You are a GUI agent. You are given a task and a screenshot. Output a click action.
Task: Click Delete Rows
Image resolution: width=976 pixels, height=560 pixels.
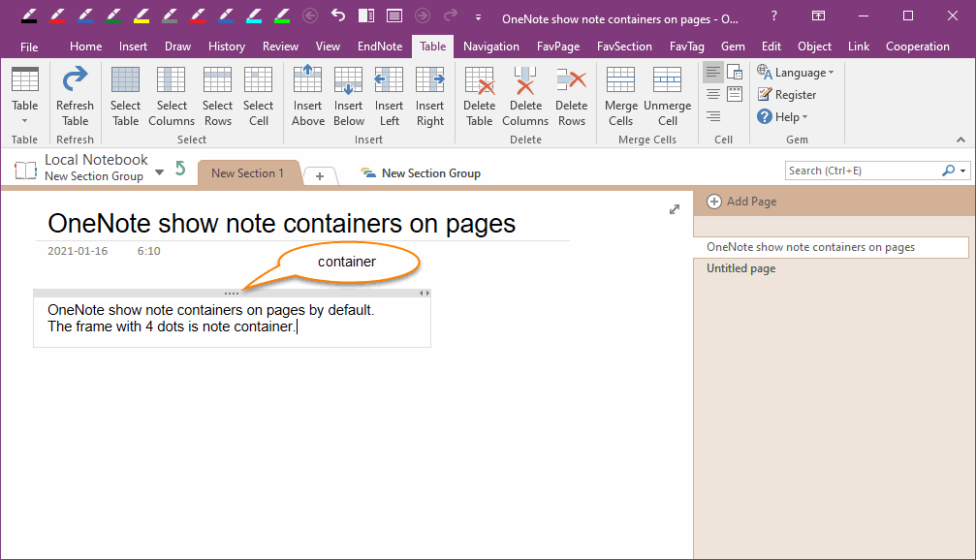tap(572, 97)
